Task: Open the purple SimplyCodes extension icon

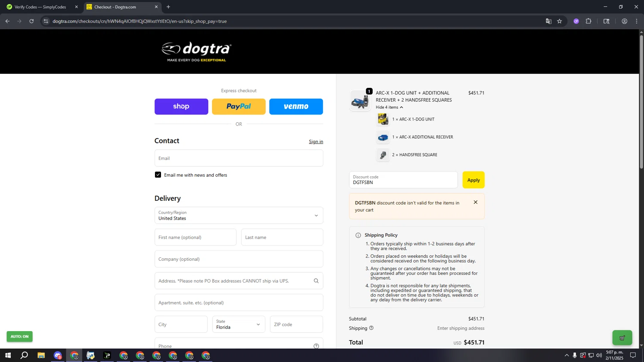Action: click(x=576, y=21)
